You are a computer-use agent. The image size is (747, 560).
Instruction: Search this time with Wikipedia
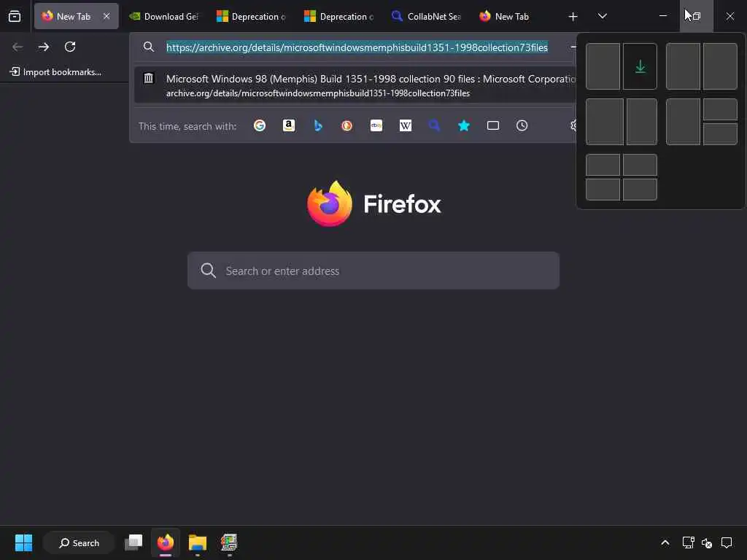click(x=406, y=125)
